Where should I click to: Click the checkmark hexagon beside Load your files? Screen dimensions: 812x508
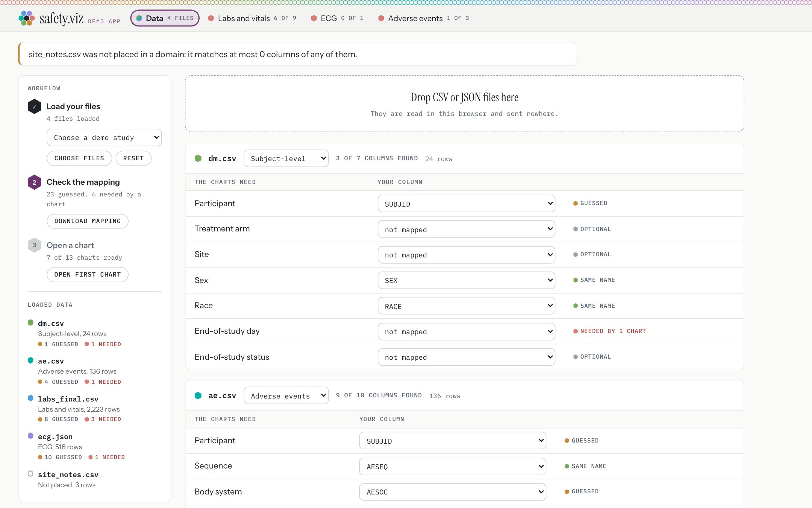34,106
